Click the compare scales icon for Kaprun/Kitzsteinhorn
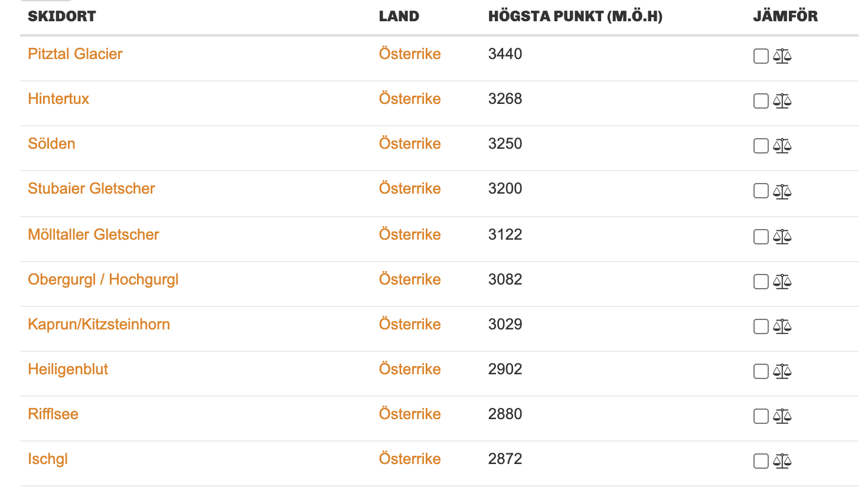 point(782,326)
